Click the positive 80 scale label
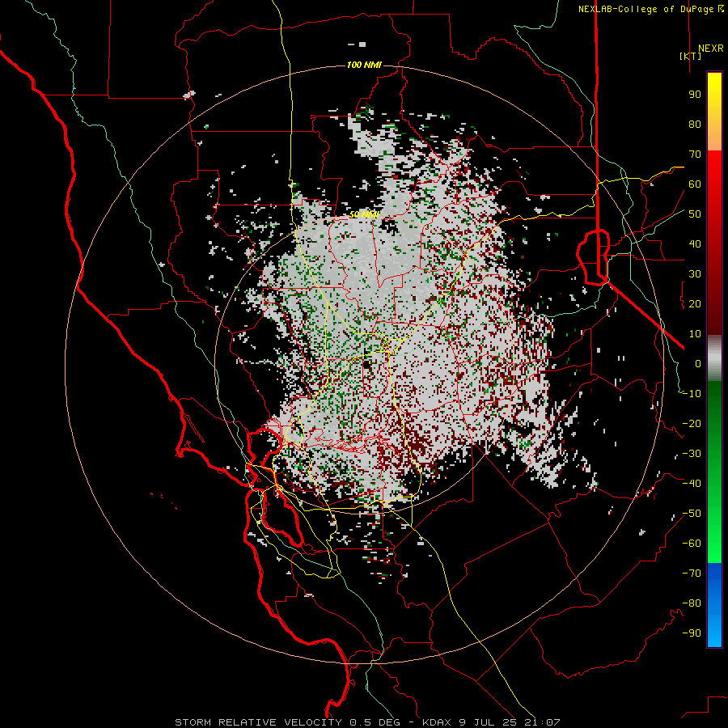The height and width of the screenshot is (728, 728). 695,125
